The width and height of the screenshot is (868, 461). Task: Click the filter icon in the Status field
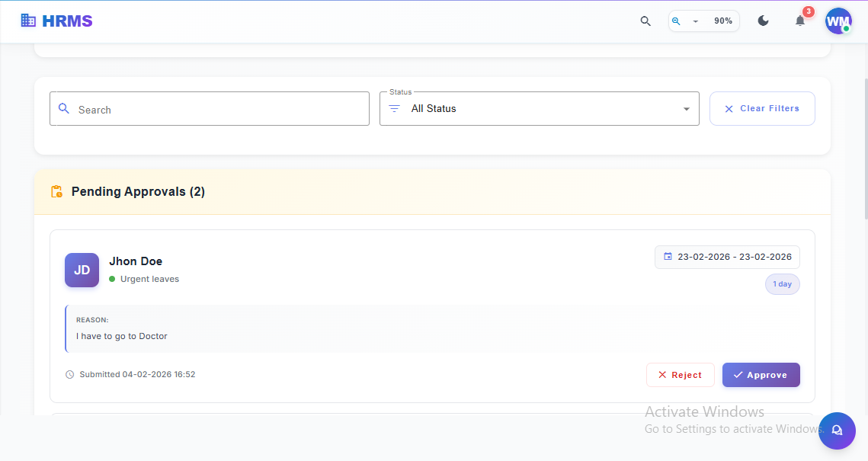[394, 109]
